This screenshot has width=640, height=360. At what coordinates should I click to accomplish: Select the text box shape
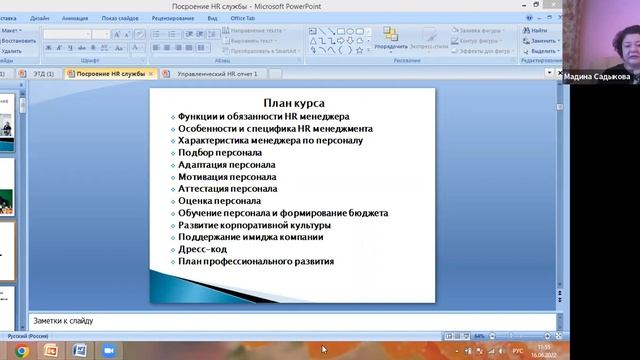(x=313, y=31)
